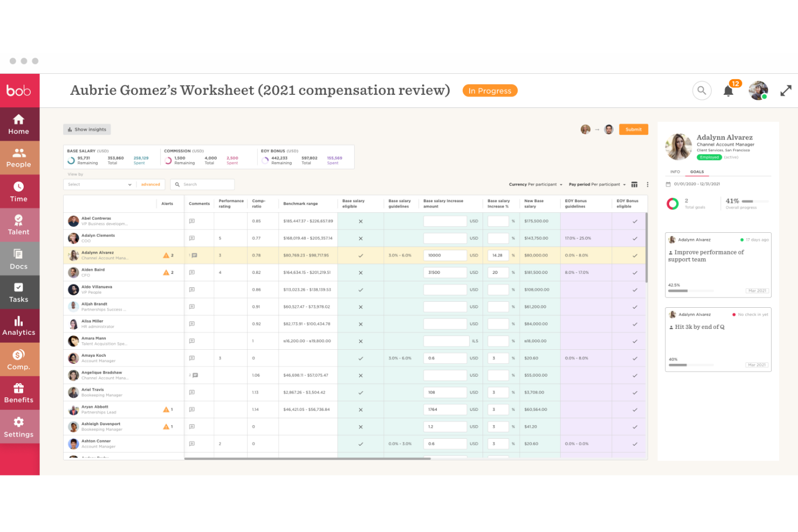Viewport: 798px width, 532px height.
Task: Click the notifications bell icon
Action: click(728, 91)
